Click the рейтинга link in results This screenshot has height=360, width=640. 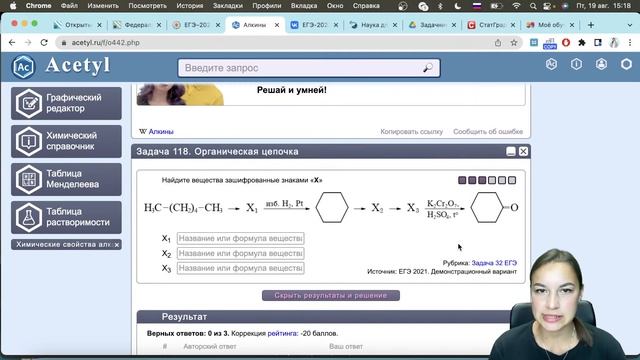point(282,333)
